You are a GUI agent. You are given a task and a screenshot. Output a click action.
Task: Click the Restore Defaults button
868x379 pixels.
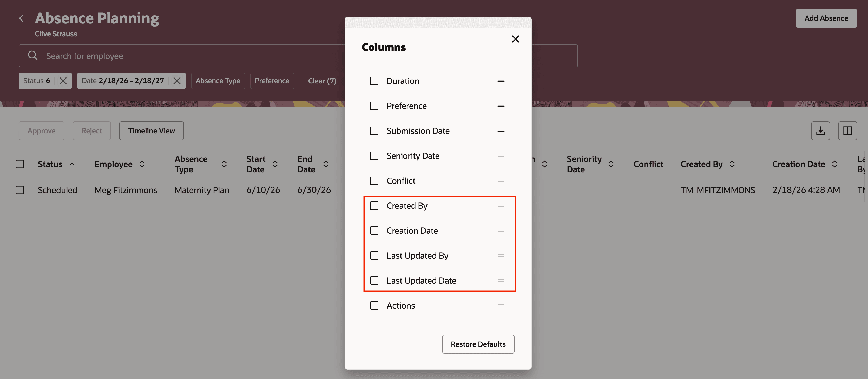tap(478, 344)
